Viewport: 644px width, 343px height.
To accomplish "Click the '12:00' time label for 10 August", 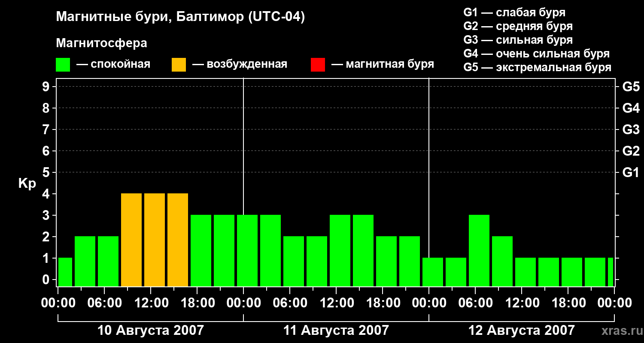I will point(151,303).
